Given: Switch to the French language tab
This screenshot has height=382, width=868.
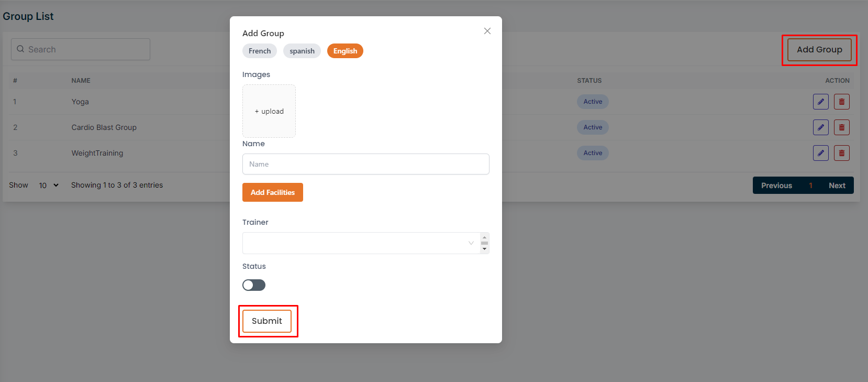Looking at the screenshot, I should [x=260, y=51].
